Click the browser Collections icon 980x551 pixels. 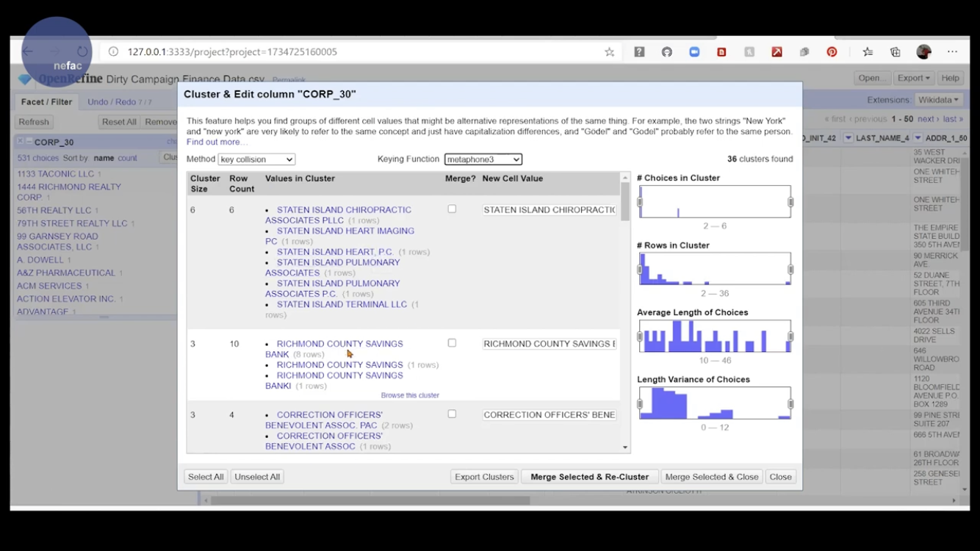[x=895, y=52]
